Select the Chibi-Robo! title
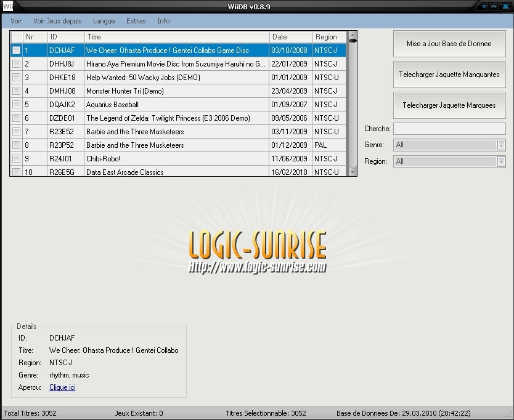 103,158
